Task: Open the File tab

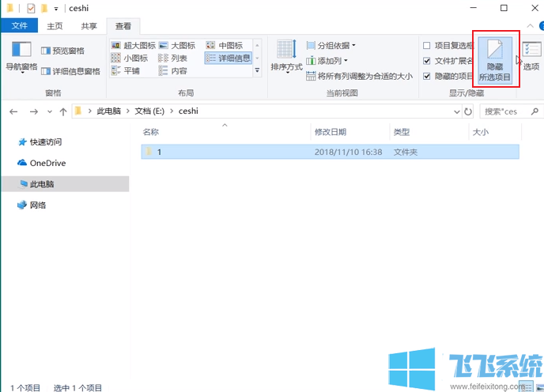Action: pos(20,26)
